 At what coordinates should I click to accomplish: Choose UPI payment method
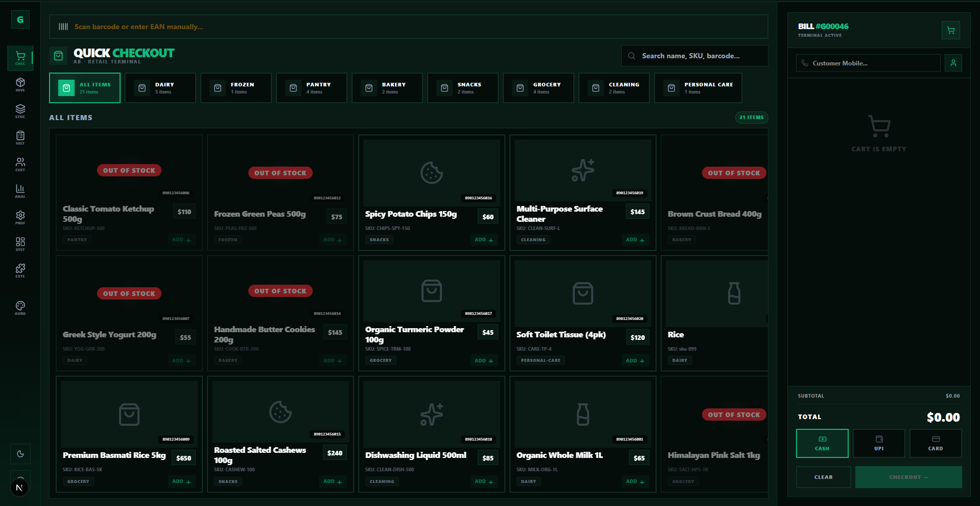pos(879,443)
